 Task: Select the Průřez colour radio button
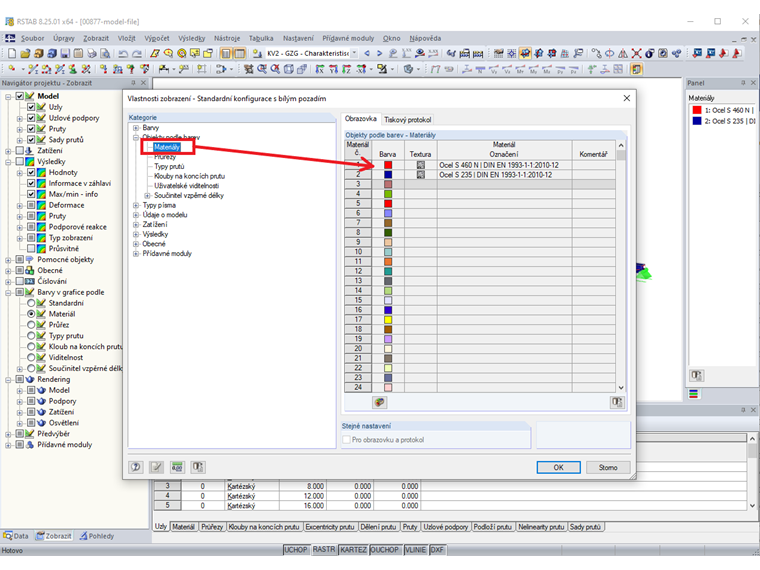coord(31,325)
